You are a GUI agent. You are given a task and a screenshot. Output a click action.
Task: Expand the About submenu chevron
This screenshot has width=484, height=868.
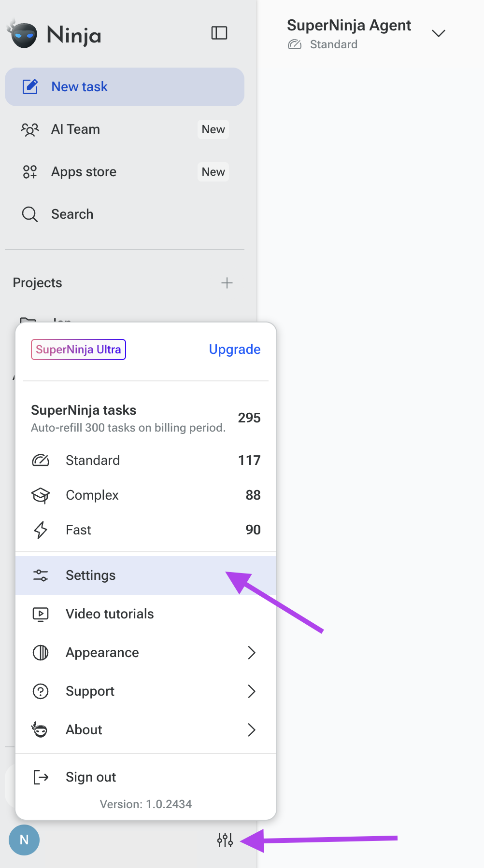(251, 730)
